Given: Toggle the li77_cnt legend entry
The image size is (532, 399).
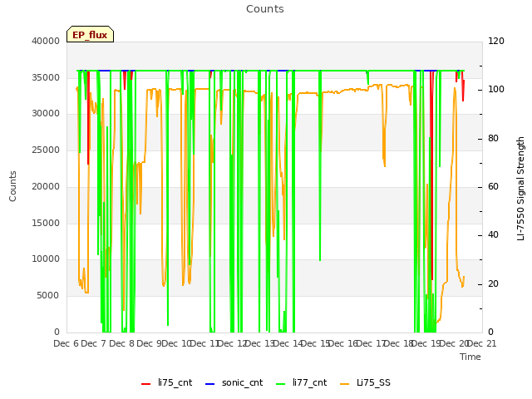Looking at the screenshot, I should [302, 382].
